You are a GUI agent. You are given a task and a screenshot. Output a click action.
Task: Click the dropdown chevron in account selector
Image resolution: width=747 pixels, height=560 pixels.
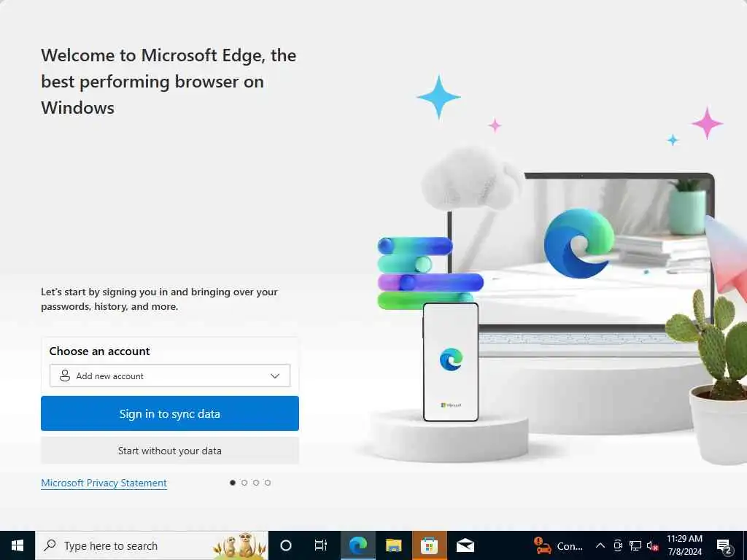click(275, 376)
